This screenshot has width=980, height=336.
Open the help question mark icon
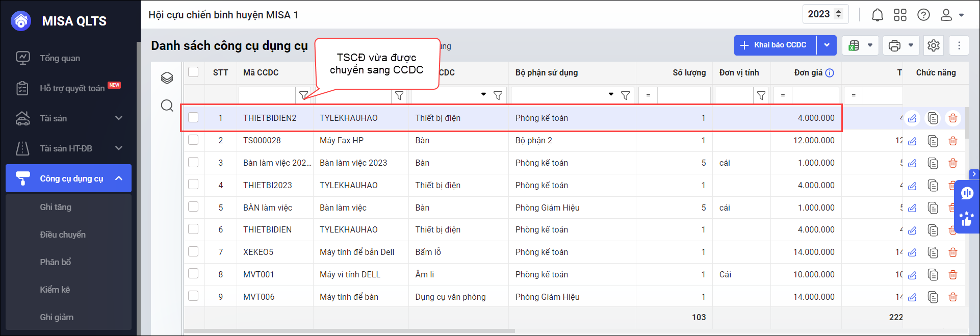(x=923, y=15)
